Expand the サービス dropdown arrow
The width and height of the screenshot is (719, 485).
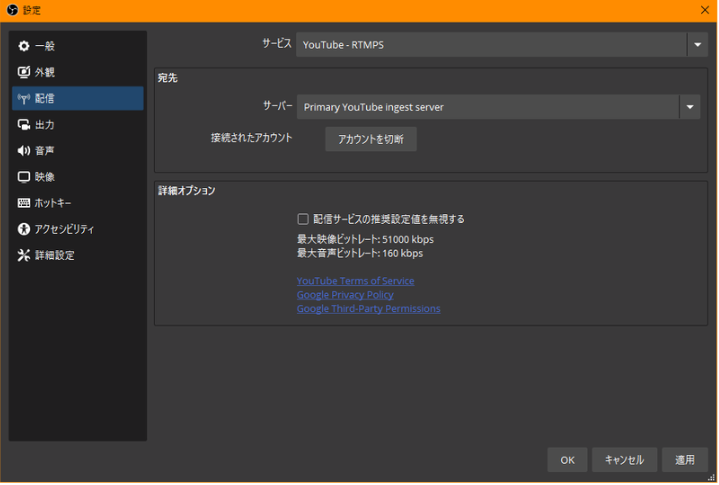click(x=697, y=45)
